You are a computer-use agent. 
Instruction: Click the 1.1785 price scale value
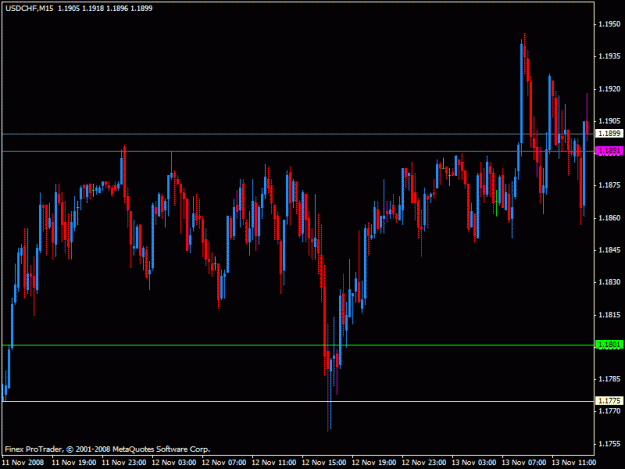point(609,379)
